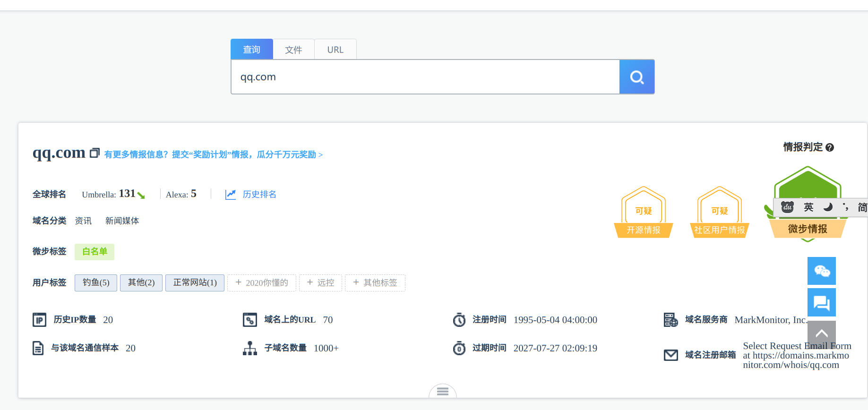Click the 子域名数量 value 1000+
Viewport: 868px width, 410px height.
point(326,348)
